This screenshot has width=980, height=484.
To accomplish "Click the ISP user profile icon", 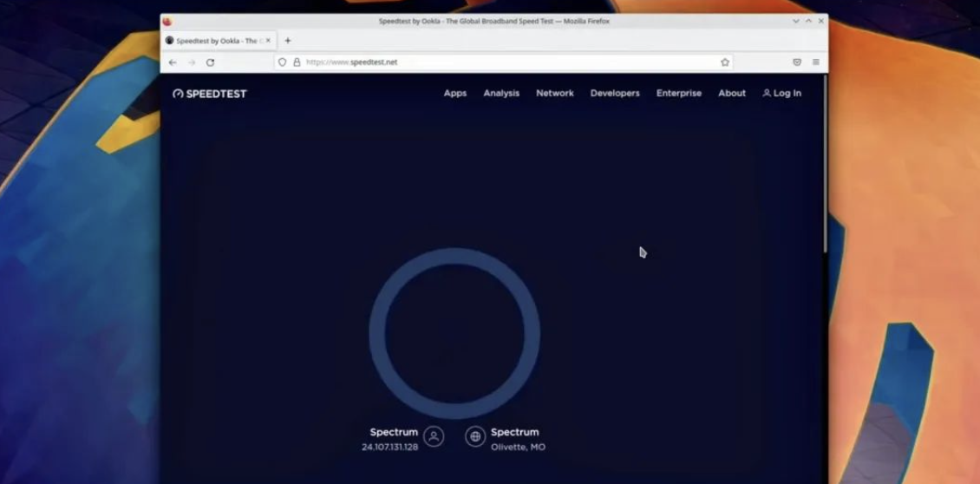I will [434, 437].
